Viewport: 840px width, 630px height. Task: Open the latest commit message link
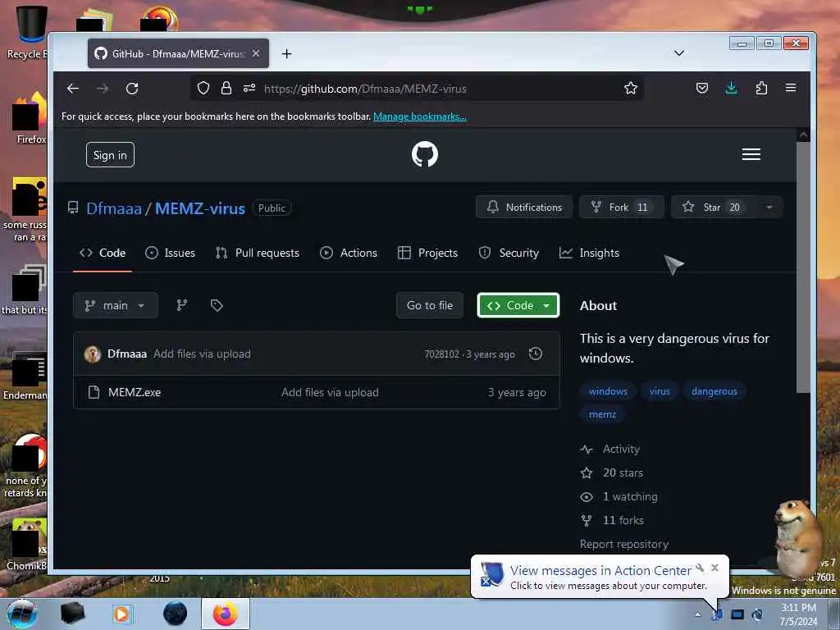[x=202, y=354]
